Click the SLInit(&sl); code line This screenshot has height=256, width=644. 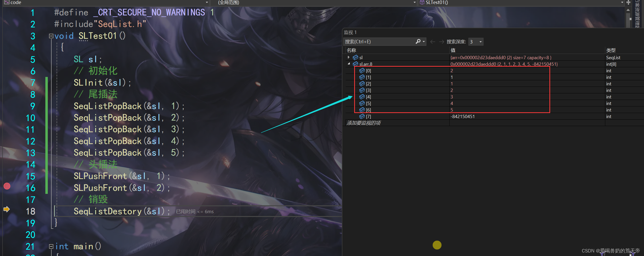[102, 83]
